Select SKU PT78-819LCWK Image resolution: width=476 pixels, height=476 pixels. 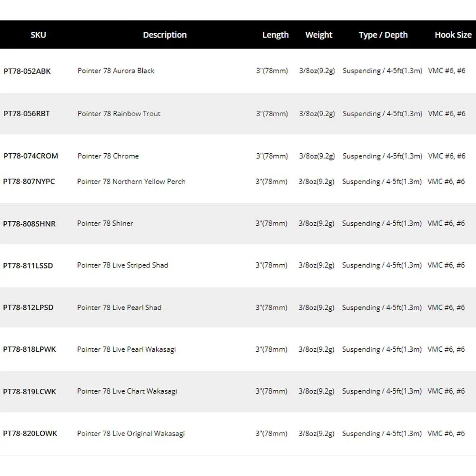click(30, 391)
